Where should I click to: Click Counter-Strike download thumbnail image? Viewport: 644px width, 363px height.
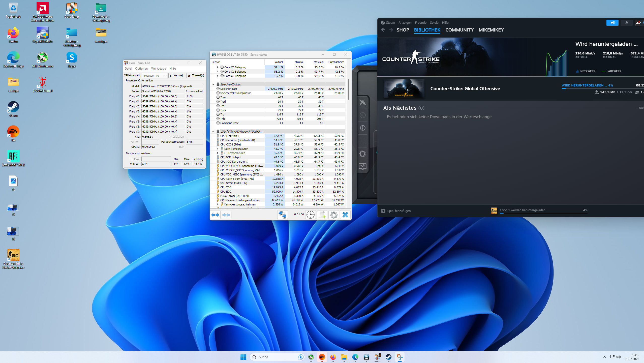pyautogui.click(x=404, y=89)
